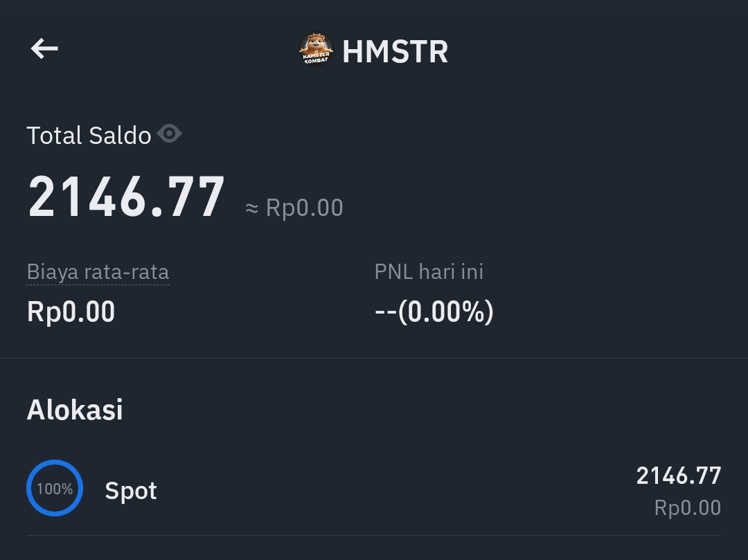Tap the HMSTR header title
748x560 pixels.
point(395,52)
